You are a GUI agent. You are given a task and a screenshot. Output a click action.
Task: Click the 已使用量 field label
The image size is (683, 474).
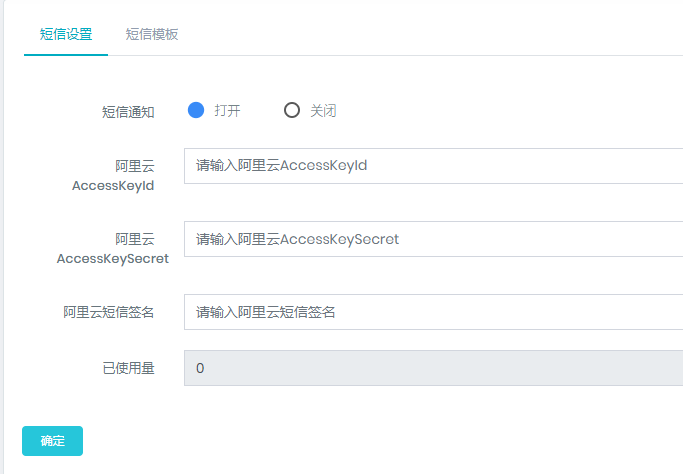[128, 369]
